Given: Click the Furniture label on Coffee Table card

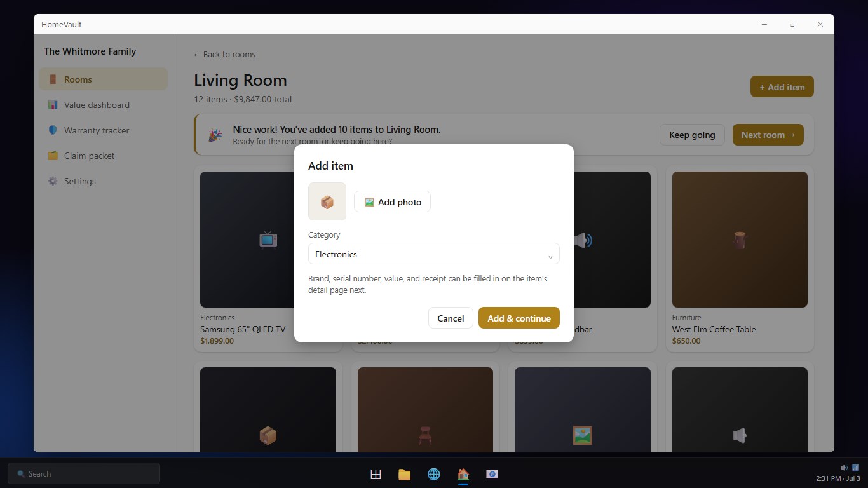Looking at the screenshot, I should tap(686, 318).
